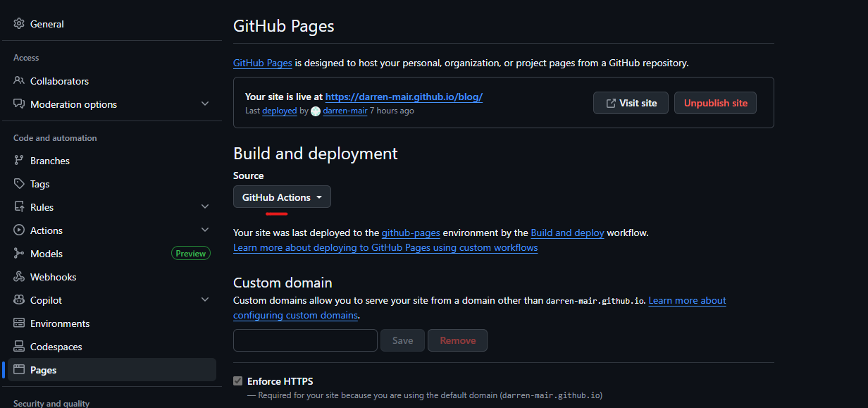Open the github-pages environment link
Viewport: 868px width, 408px height.
pyautogui.click(x=411, y=233)
